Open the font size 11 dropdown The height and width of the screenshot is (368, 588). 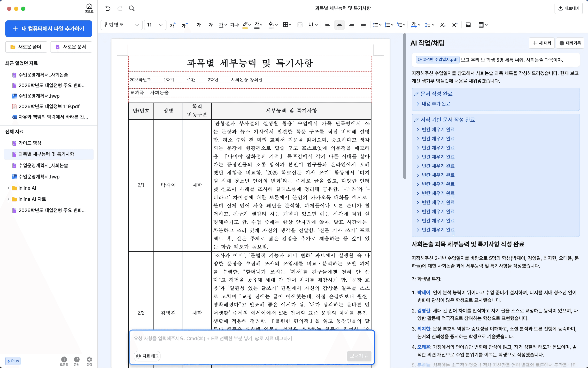[x=155, y=25]
